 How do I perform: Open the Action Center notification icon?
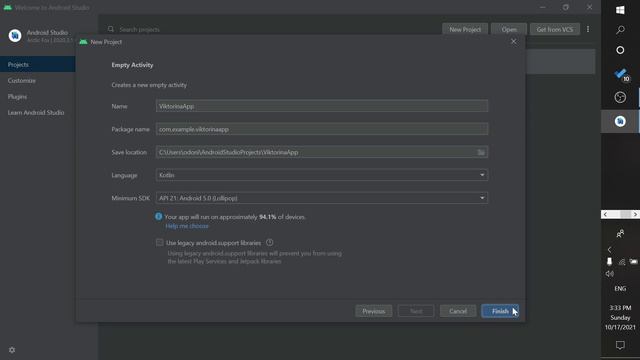pyautogui.click(x=620, y=345)
